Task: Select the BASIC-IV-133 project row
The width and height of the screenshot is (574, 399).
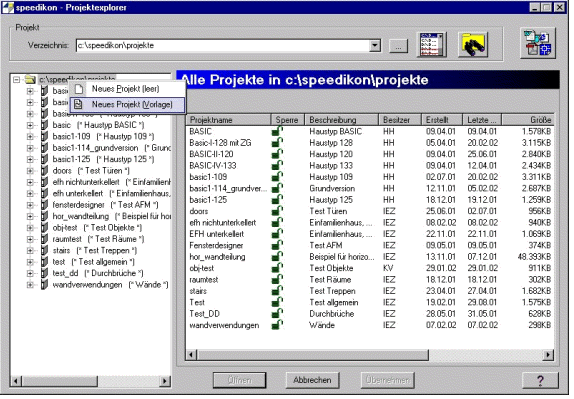Action: tap(370, 165)
